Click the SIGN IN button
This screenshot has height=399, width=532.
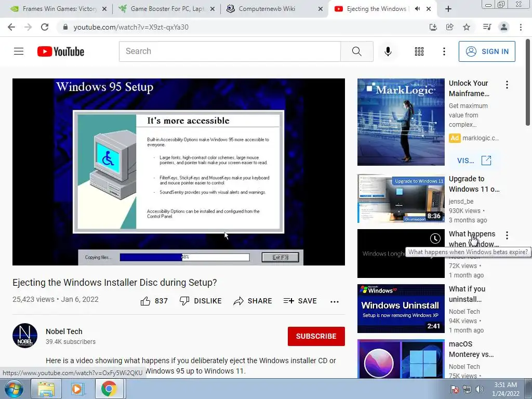click(x=487, y=51)
